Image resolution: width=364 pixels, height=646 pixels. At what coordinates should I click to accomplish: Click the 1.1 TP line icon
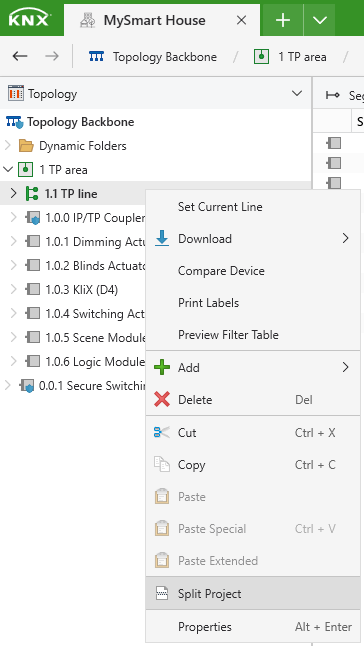(32, 194)
